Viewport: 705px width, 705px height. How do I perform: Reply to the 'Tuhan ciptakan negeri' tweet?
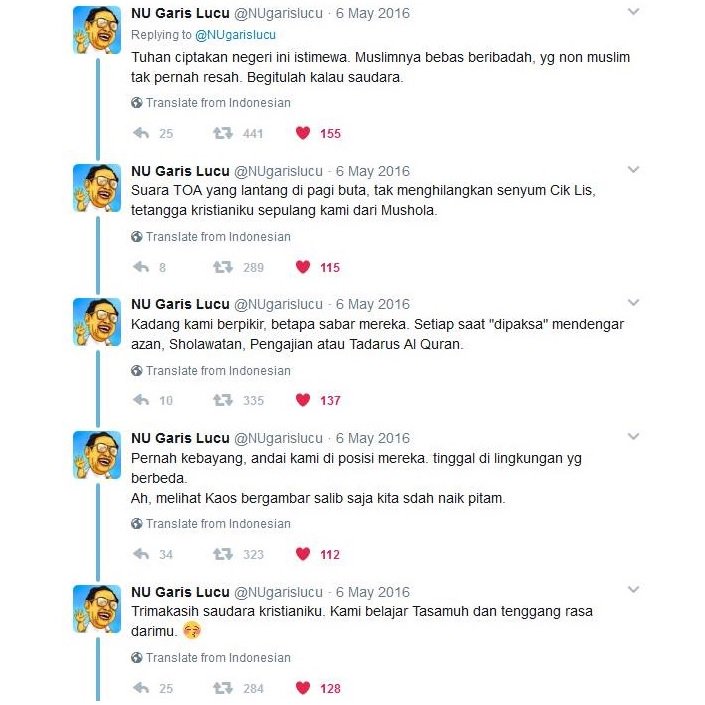[141, 133]
